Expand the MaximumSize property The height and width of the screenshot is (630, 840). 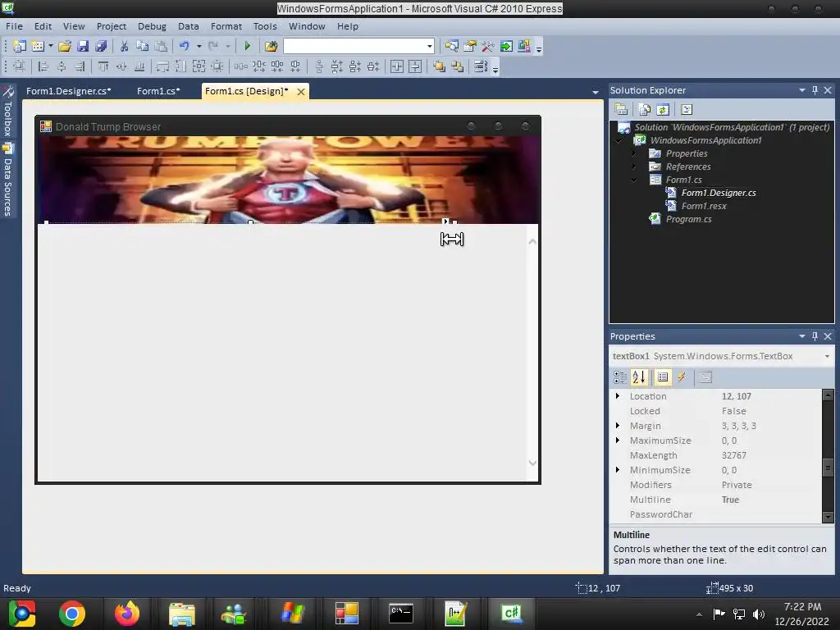[x=618, y=441]
